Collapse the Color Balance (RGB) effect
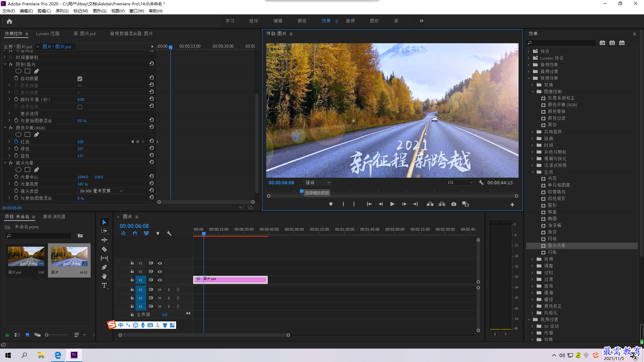This screenshot has height=362, width=644. tap(5, 127)
